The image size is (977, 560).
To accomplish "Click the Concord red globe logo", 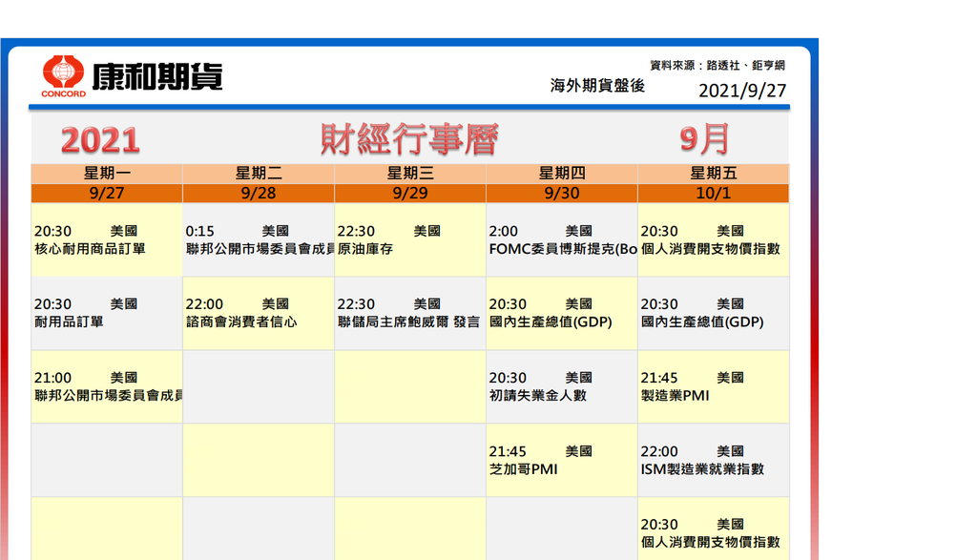I will click(x=63, y=73).
